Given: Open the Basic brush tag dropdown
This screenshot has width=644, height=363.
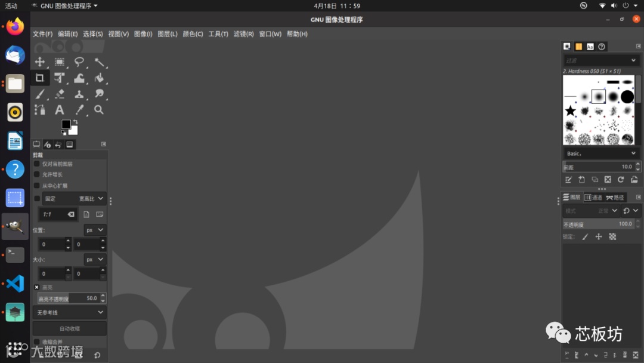Looking at the screenshot, I should click(x=601, y=153).
